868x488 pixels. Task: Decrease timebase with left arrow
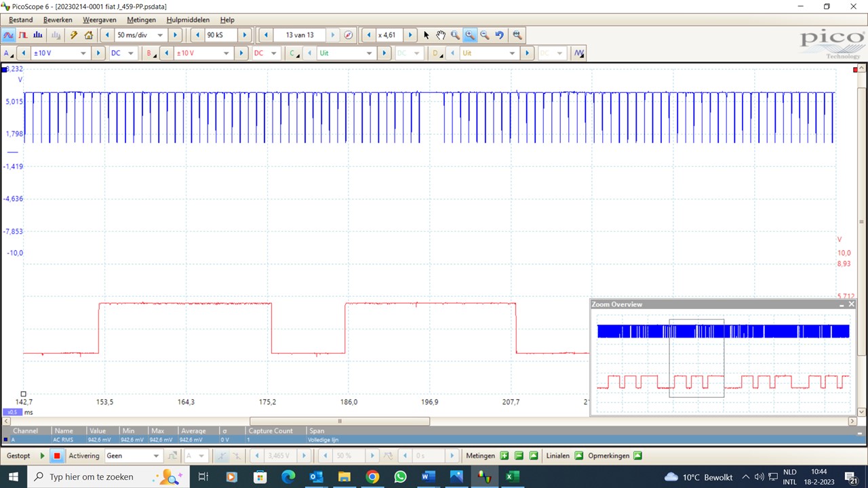click(x=107, y=35)
